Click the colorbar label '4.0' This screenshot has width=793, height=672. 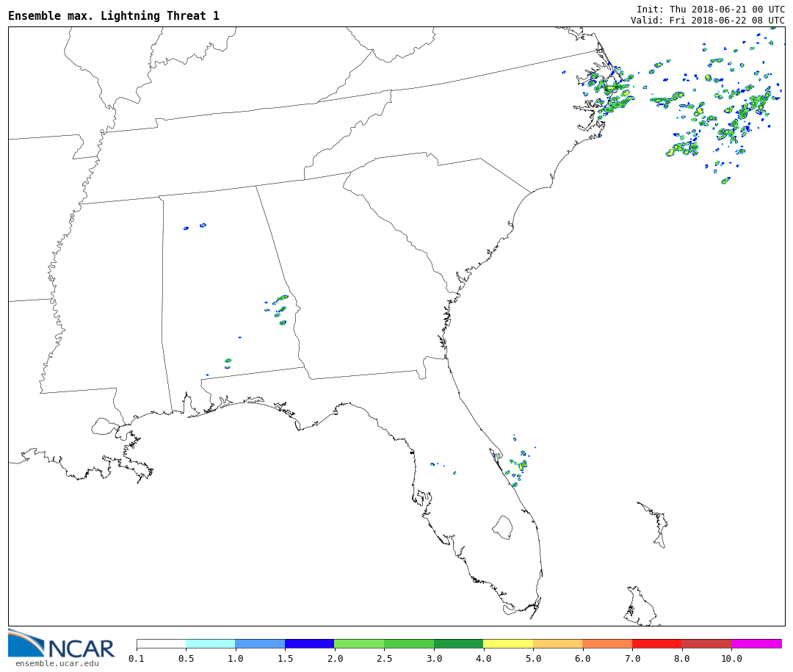click(483, 658)
